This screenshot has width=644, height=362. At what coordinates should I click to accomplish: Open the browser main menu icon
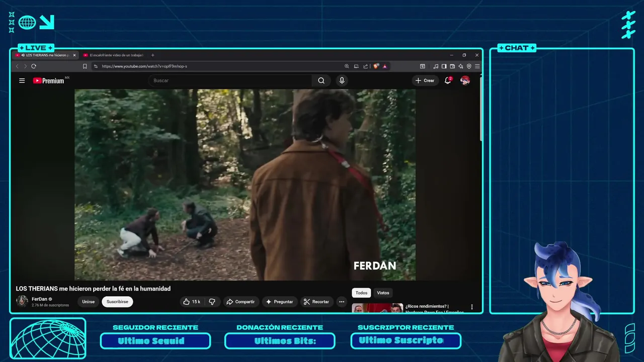click(x=477, y=66)
